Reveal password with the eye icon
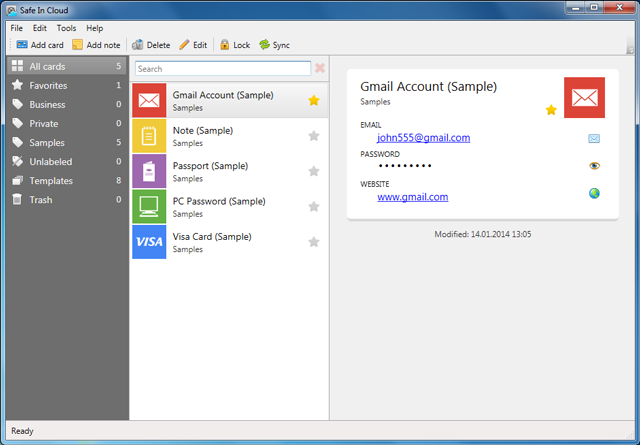The width and height of the screenshot is (640, 445). (x=594, y=165)
